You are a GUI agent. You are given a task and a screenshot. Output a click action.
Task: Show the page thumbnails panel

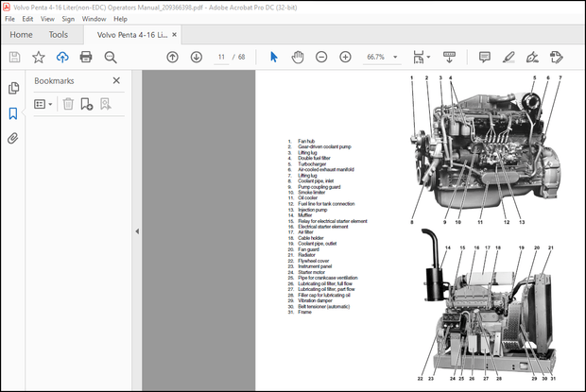click(x=13, y=89)
